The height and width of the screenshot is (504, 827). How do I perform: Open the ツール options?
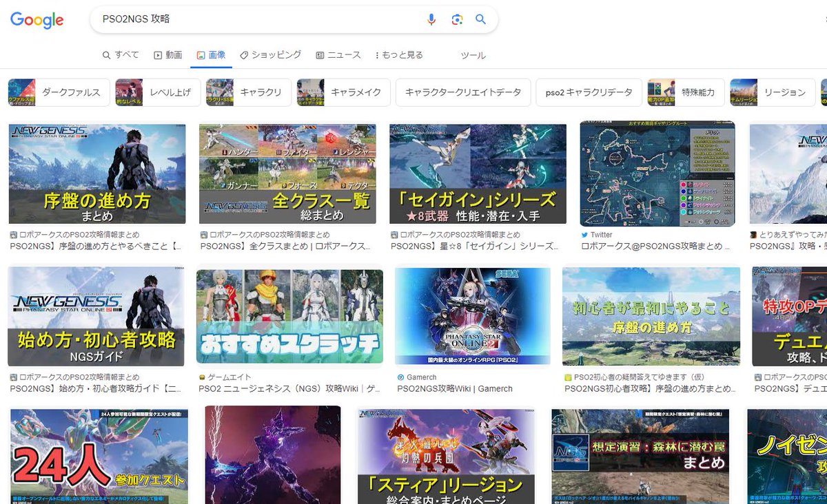pyautogui.click(x=473, y=55)
